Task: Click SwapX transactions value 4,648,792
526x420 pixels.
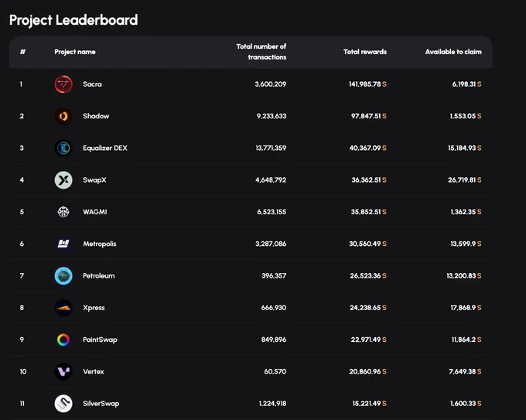Action: pos(271,180)
